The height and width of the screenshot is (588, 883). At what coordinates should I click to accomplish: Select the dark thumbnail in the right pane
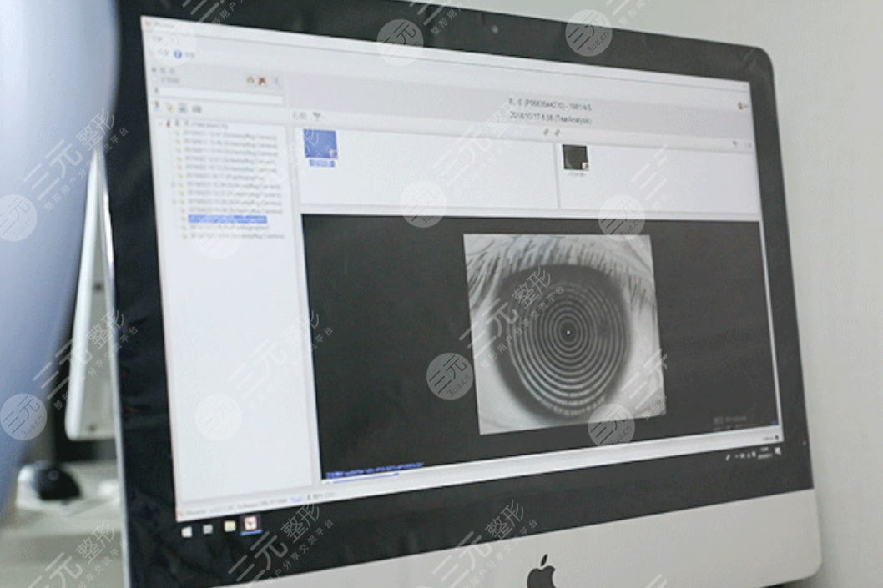tap(575, 158)
